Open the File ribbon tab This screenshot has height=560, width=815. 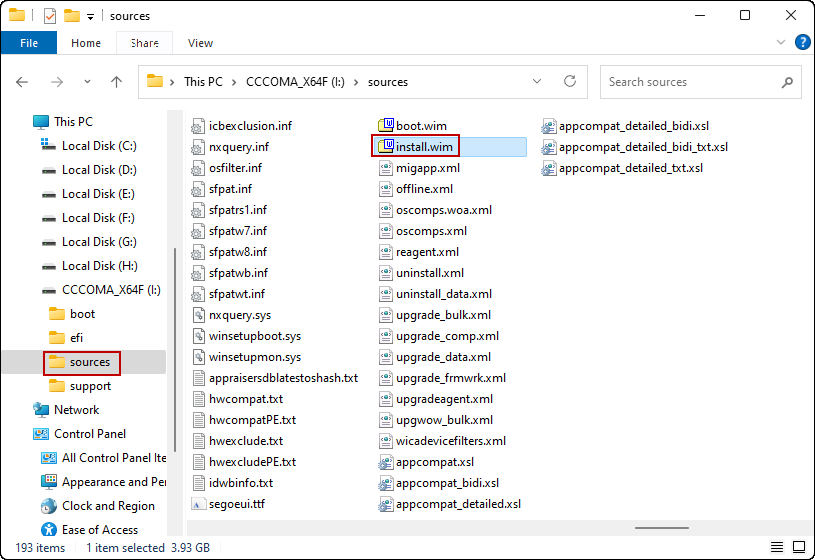tap(29, 43)
